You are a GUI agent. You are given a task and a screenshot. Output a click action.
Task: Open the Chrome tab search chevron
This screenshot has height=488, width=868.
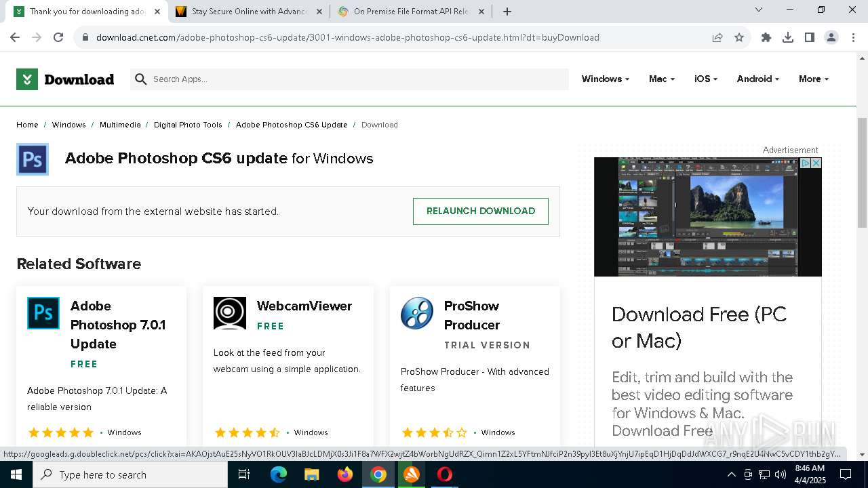(x=759, y=10)
